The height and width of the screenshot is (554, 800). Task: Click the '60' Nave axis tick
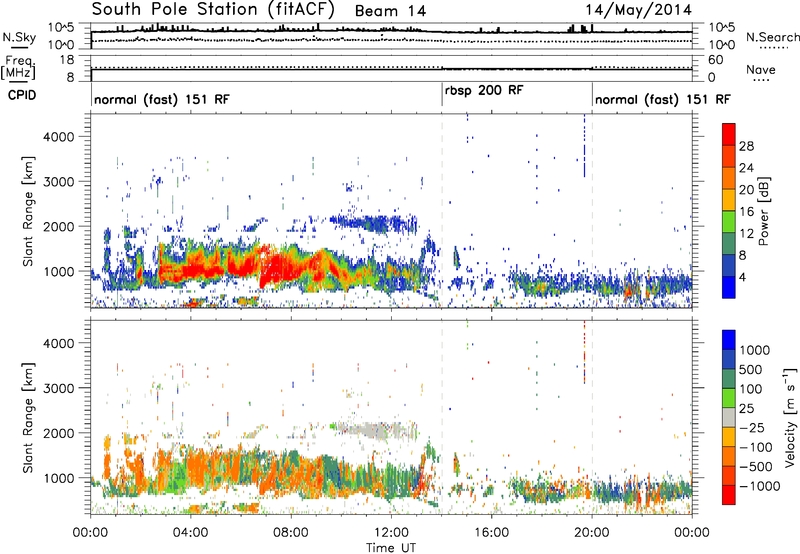(716, 60)
